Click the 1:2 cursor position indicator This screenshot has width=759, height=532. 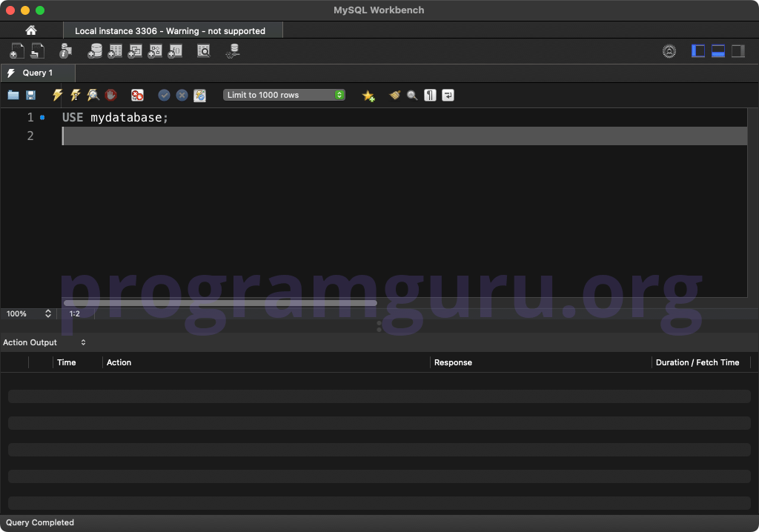(x=75, y=313)
